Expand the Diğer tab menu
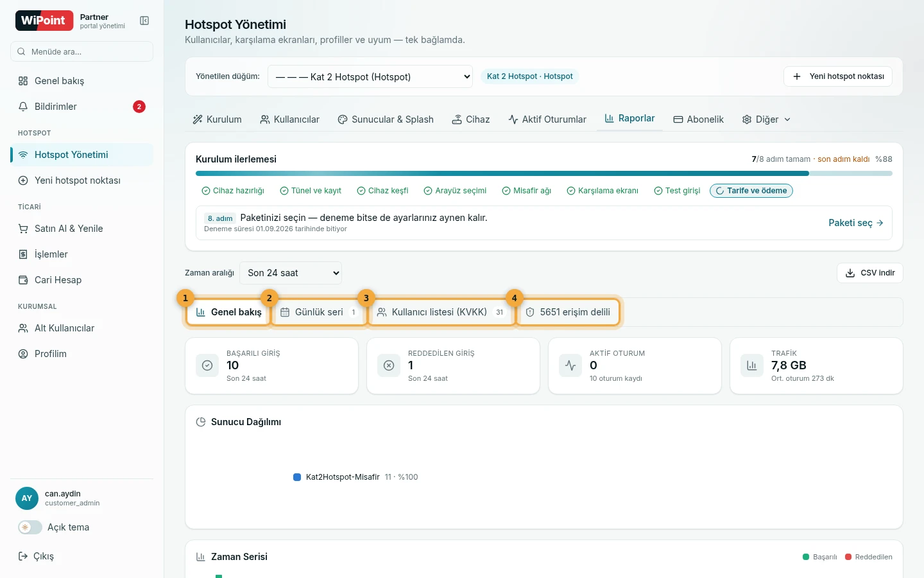 pyautogui.click(x=766, y=119)
